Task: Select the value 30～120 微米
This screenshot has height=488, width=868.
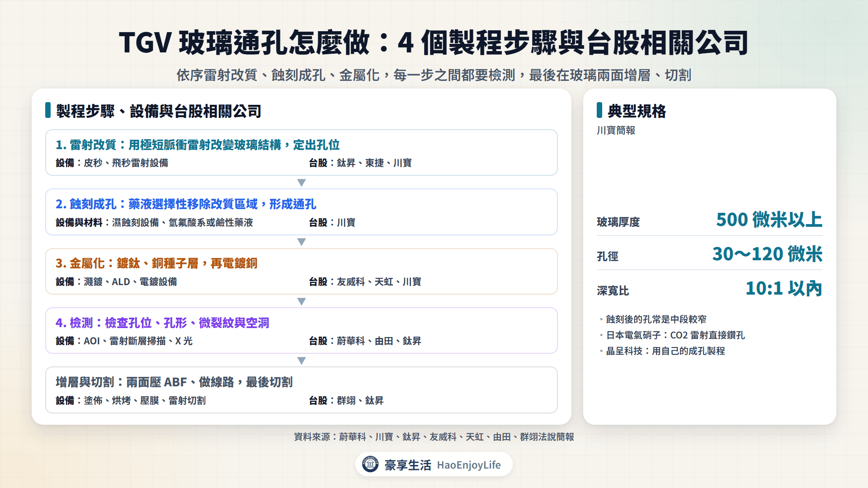Action: (767, 254)
